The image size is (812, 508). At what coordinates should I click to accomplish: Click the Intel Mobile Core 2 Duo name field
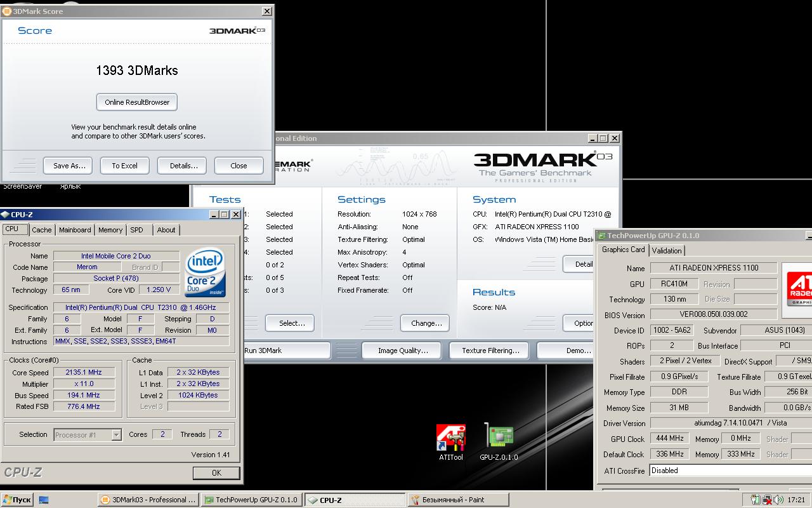point(116,256)
